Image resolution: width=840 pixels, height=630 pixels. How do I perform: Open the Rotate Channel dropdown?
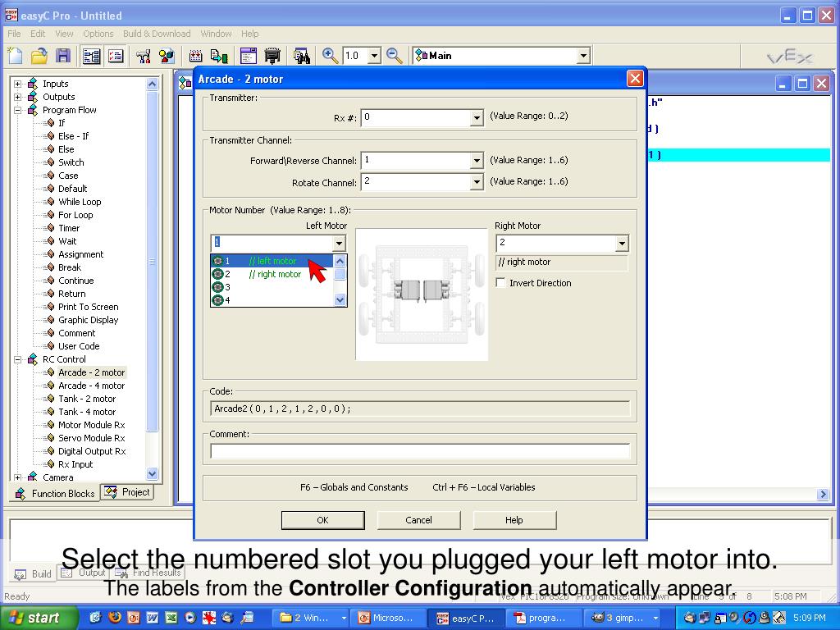(477, 182)
